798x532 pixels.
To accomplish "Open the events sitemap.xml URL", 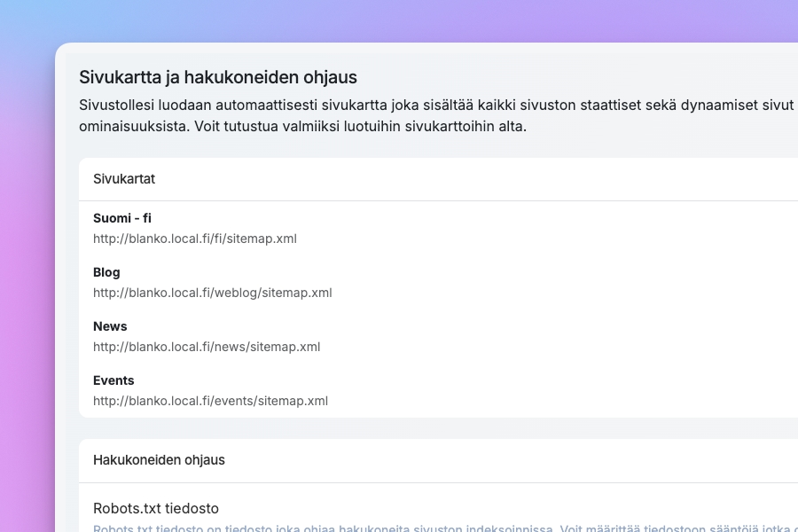I will click(210, 401).
